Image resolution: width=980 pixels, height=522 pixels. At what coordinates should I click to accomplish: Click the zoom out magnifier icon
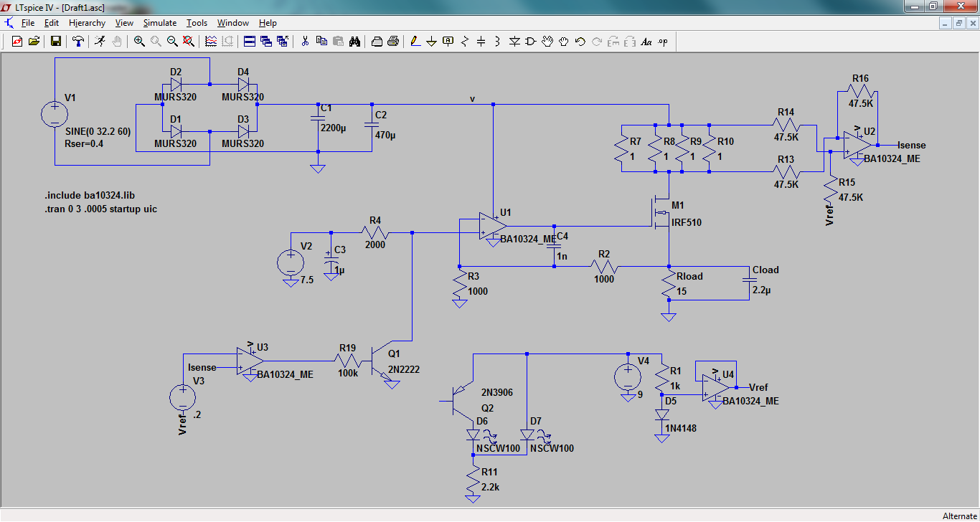tap(172, 42)
